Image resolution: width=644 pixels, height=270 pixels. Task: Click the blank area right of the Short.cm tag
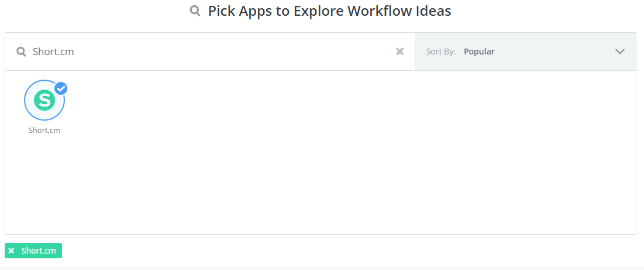click(349, 251)
